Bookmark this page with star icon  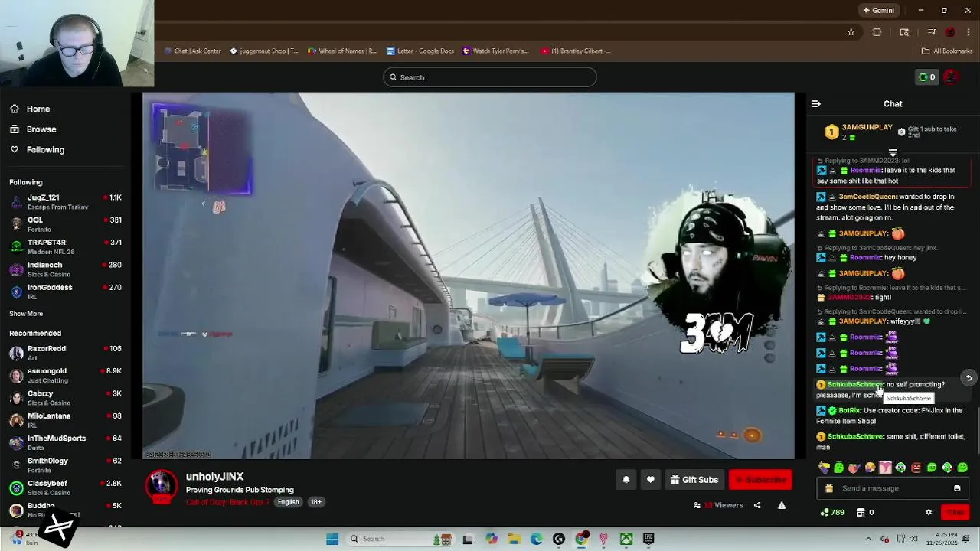(851, 32)
